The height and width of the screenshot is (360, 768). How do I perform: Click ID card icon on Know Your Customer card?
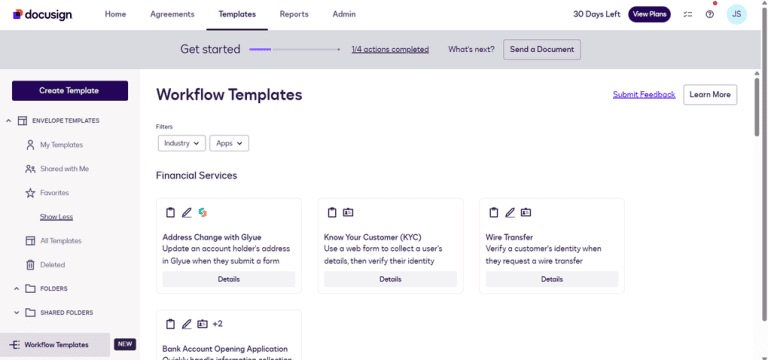(x=348, y=213)
